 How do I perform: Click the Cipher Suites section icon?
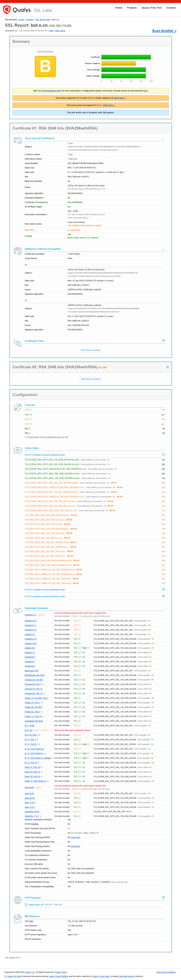pyautogui.click(x=17, y=450)
